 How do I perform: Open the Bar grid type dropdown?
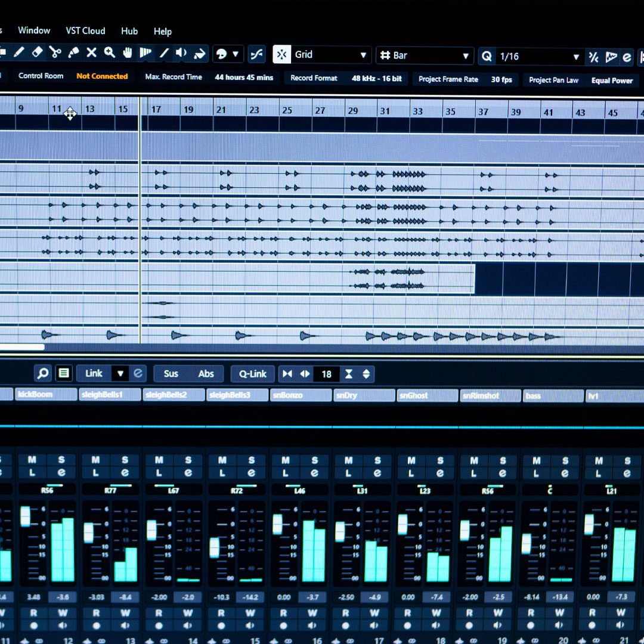click(425, 56)
